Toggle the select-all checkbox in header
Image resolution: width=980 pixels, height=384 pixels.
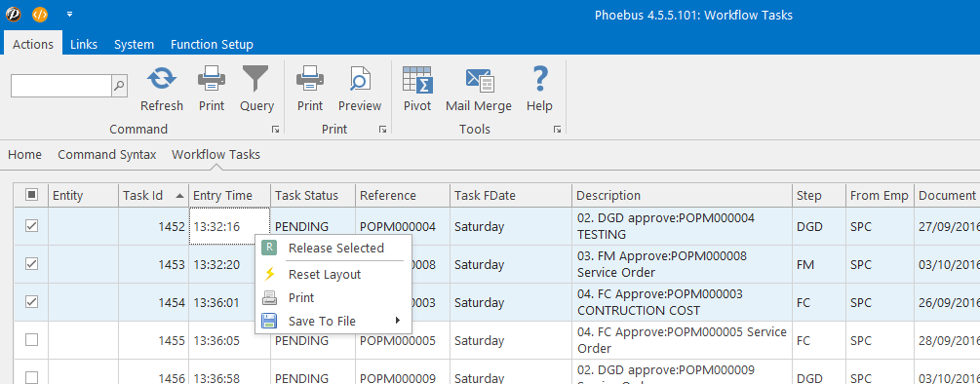coord(31,195)
